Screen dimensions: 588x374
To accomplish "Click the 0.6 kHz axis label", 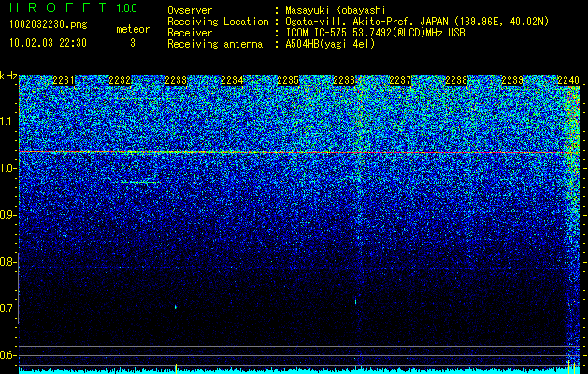I will tap(8, 355).
